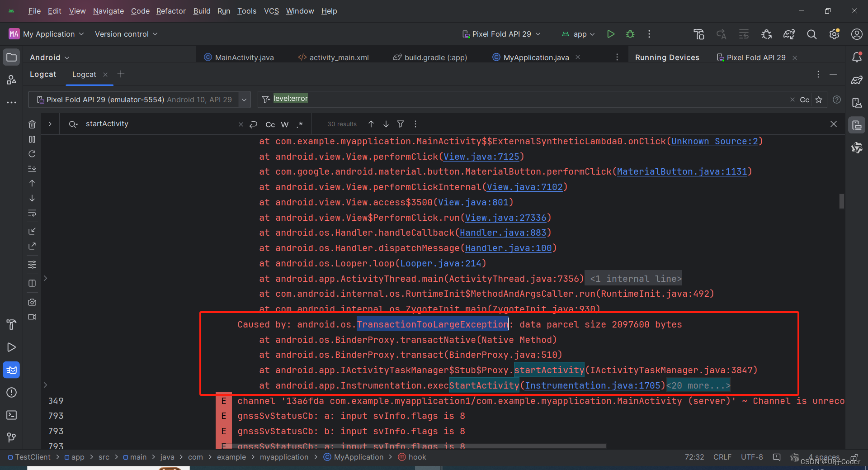868x470 pixels.
Task: Open the Resource Manager tool window icon
Action: point(11,80)
